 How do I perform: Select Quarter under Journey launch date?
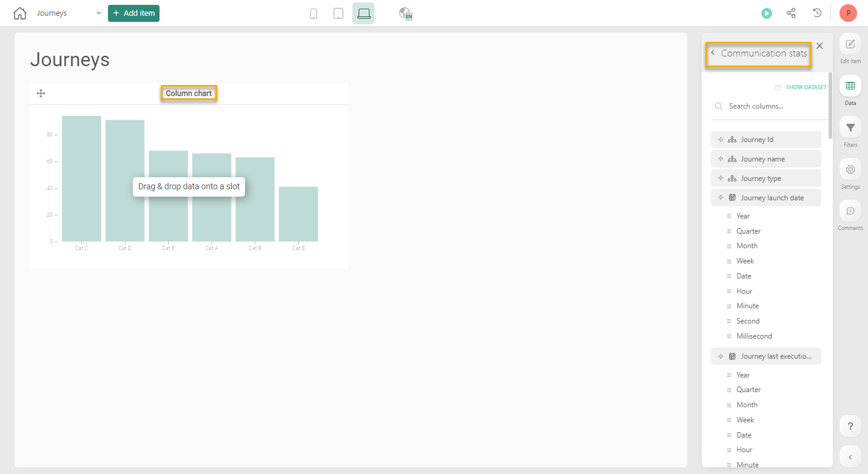(x=748, y=231)
